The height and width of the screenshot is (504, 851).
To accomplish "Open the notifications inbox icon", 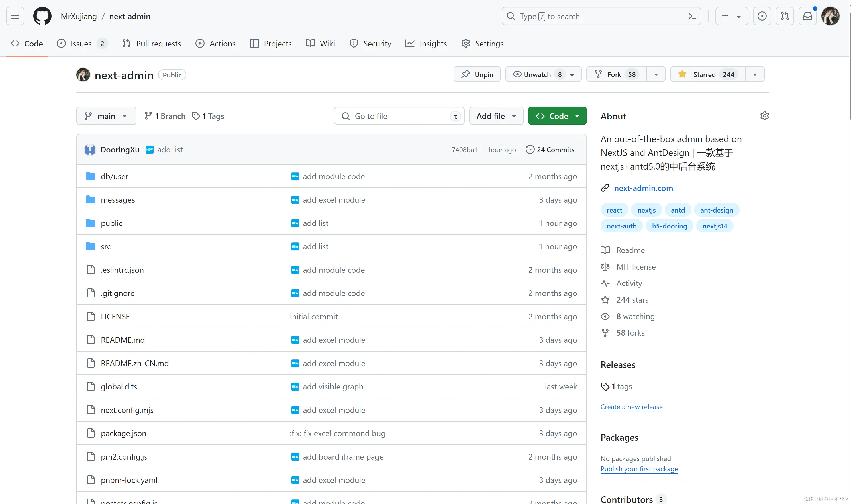I will [807, 16].
